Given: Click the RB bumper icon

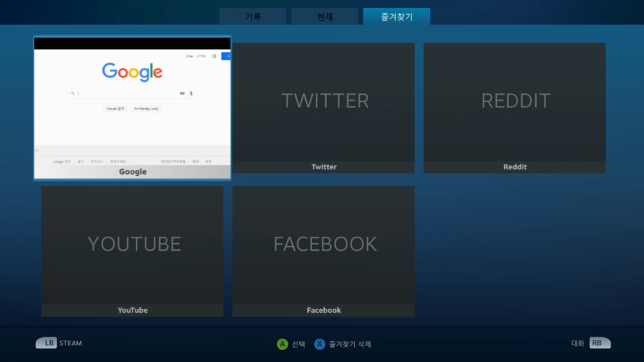Looking at the screenshot, I should coord(600,343).
